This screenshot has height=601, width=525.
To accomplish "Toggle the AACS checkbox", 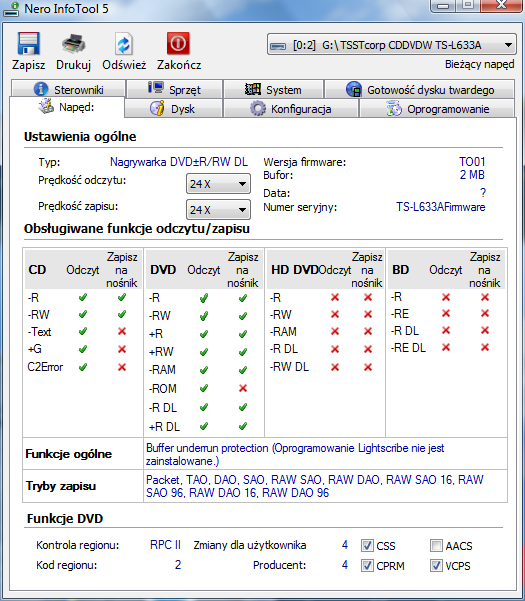I will (x=436, y=545).
